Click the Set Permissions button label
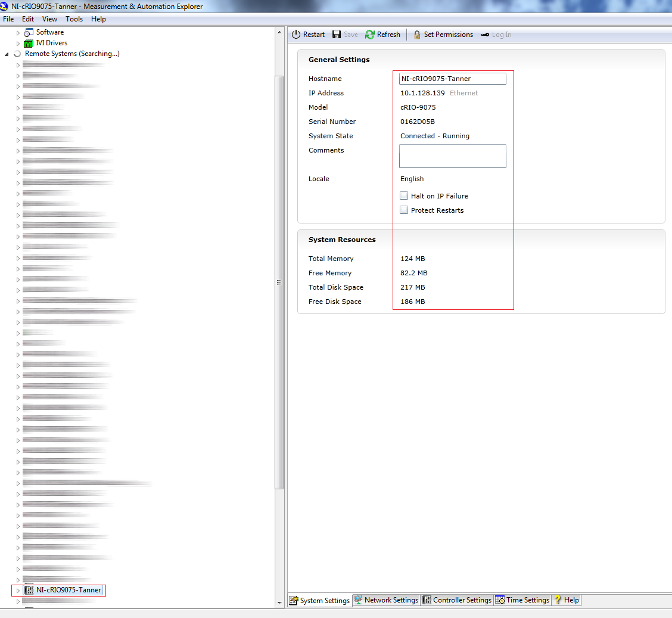Viewport: 672px width, 618px height. coord(448,35)
